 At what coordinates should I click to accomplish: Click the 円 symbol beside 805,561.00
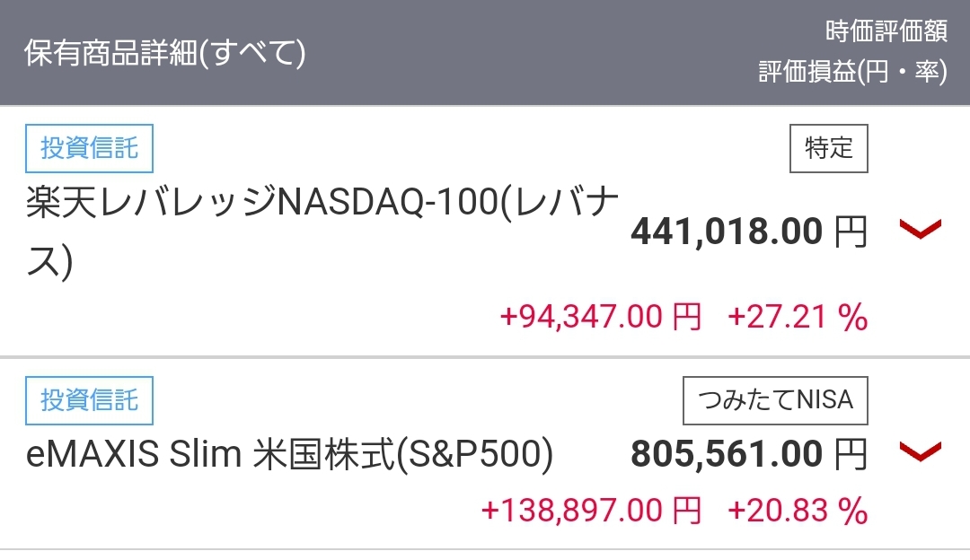pyautogui.click(x=851, y=454)
